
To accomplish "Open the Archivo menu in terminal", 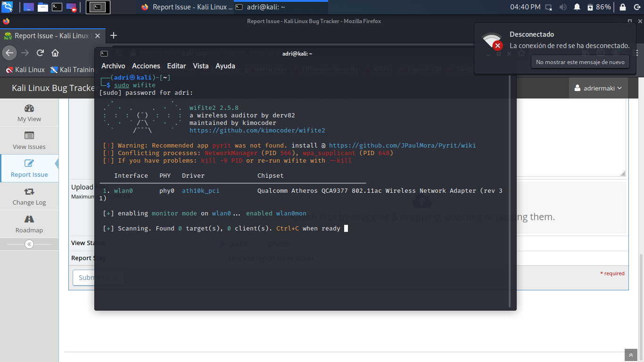I will [x=113, y=66].
